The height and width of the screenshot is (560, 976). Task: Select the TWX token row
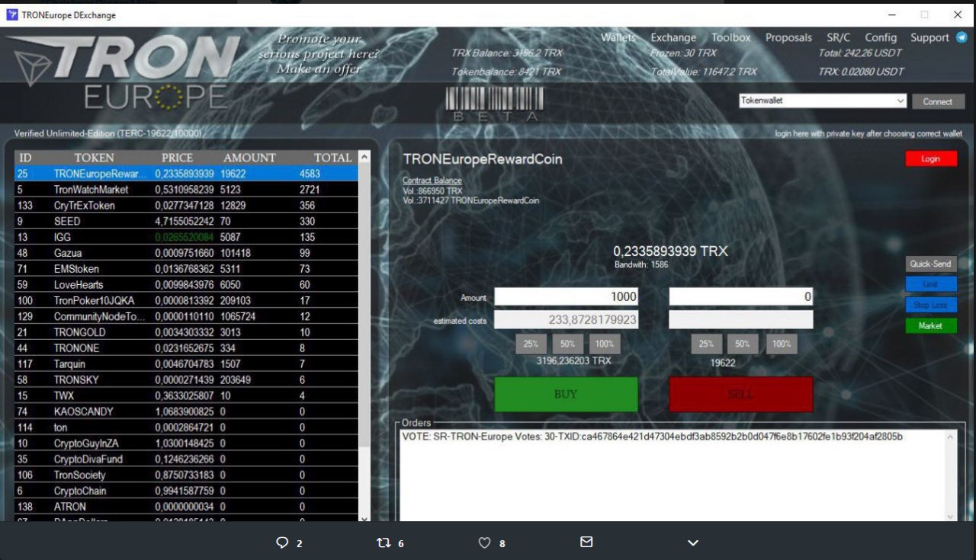click(185, 396)
